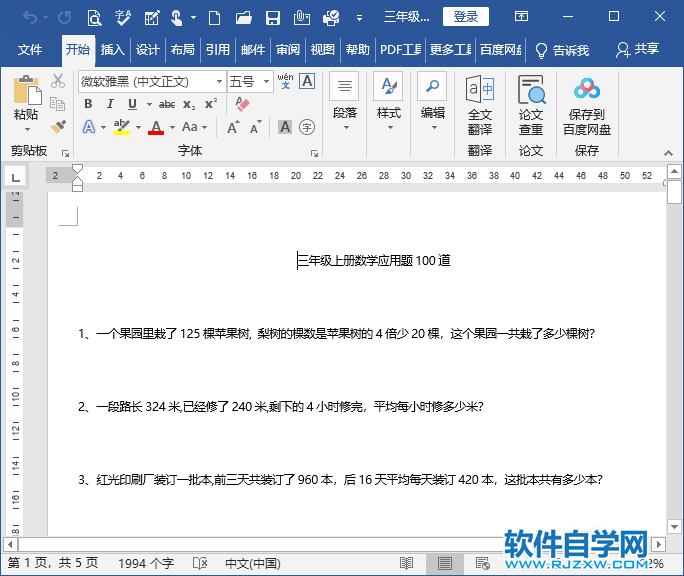This screenshot has height=576, width=684.
Task: Switch to the Insert 插入 tab
Action: [113, 50]
